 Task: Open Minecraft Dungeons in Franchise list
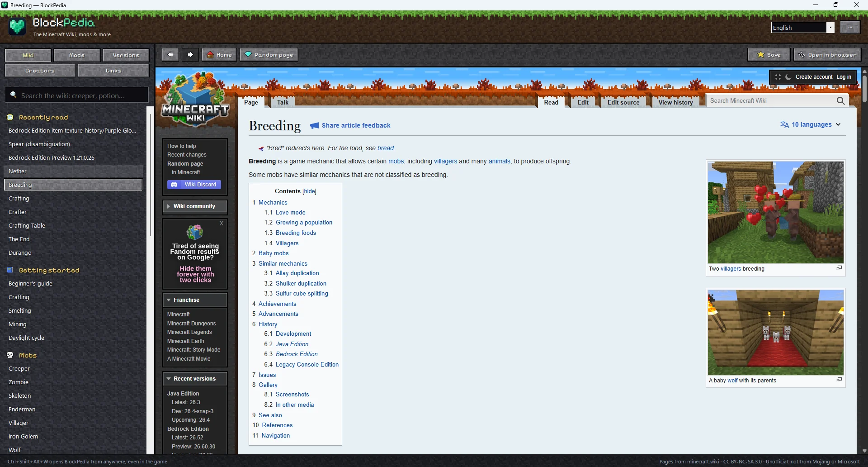191,323
